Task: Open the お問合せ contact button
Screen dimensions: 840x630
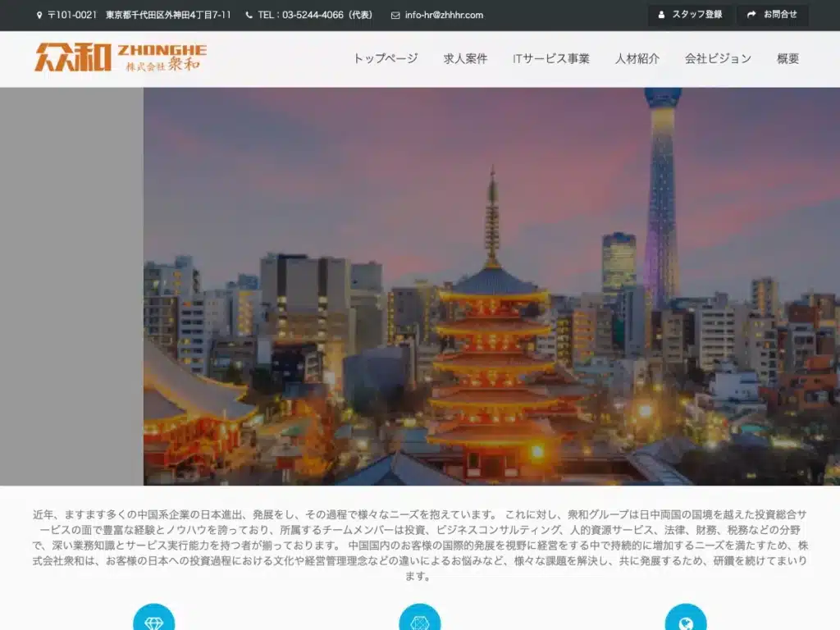Action: point(773,15)
